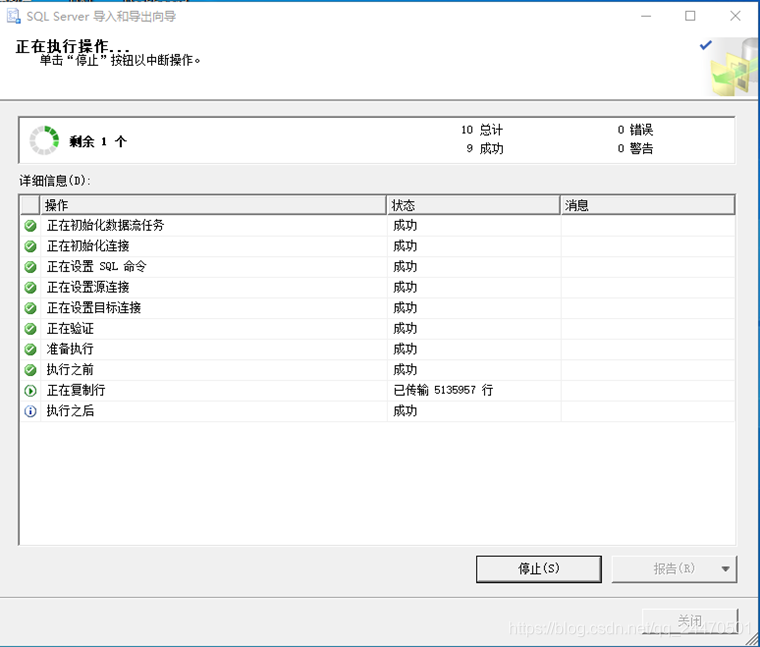Maximize the wizard window

(690, 16)
